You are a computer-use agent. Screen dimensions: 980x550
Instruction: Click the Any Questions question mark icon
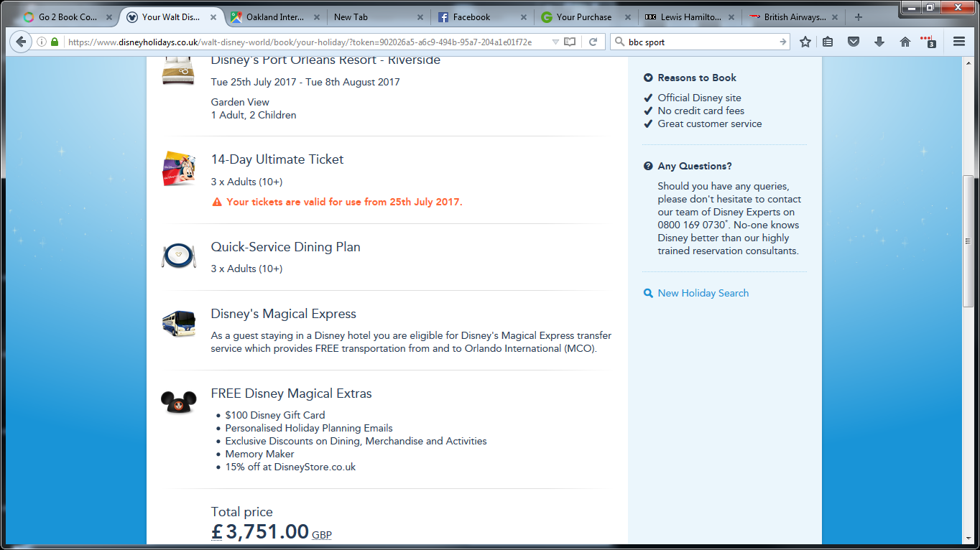[x=648, y=166]
